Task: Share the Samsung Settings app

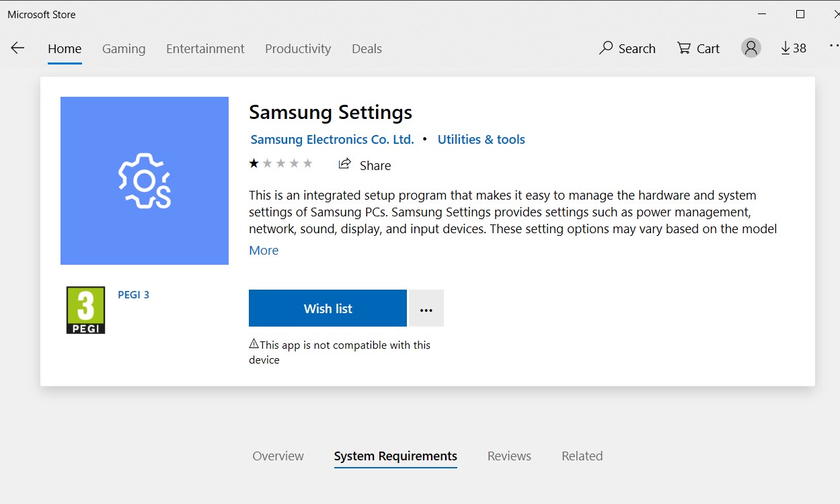Action: point(365,165)
